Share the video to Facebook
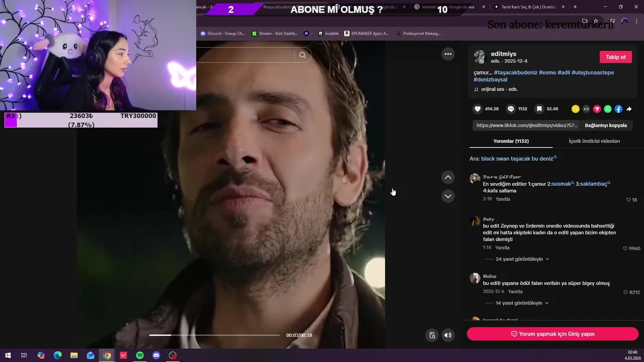This screenshot has width=644, height=362. tap(618, 109)
